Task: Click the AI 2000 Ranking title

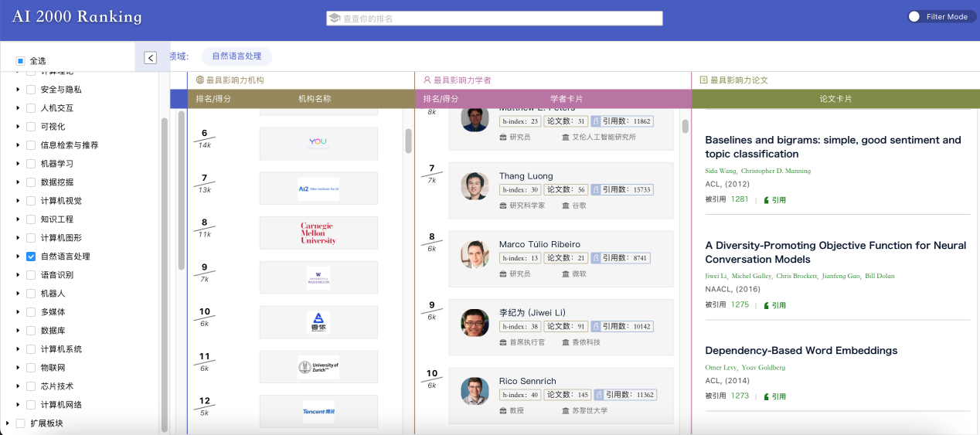Action: point(77,17)
